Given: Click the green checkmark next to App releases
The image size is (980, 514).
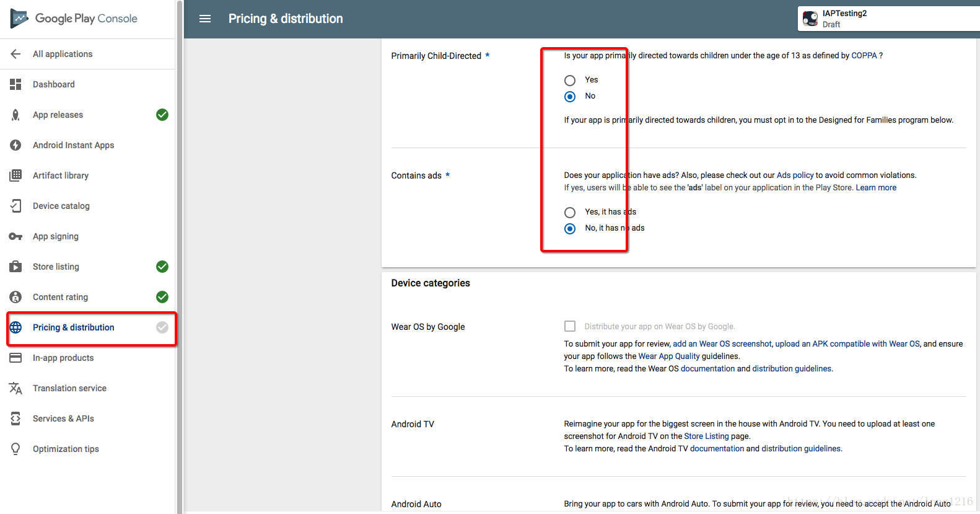Looking at the screenshot, I should click(162, 115).
